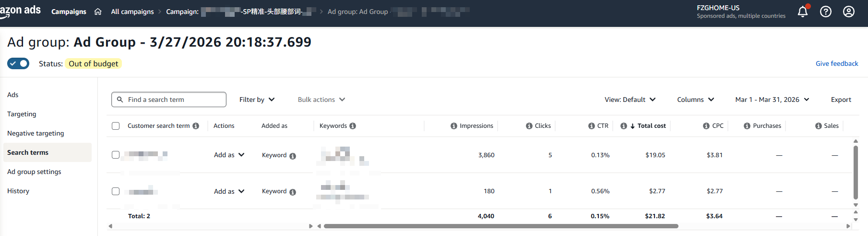This screenshot has height=236, width=868.
Task: Open the Mar 1 - Mar 31 date range picker
Action: tap(772, 99)
